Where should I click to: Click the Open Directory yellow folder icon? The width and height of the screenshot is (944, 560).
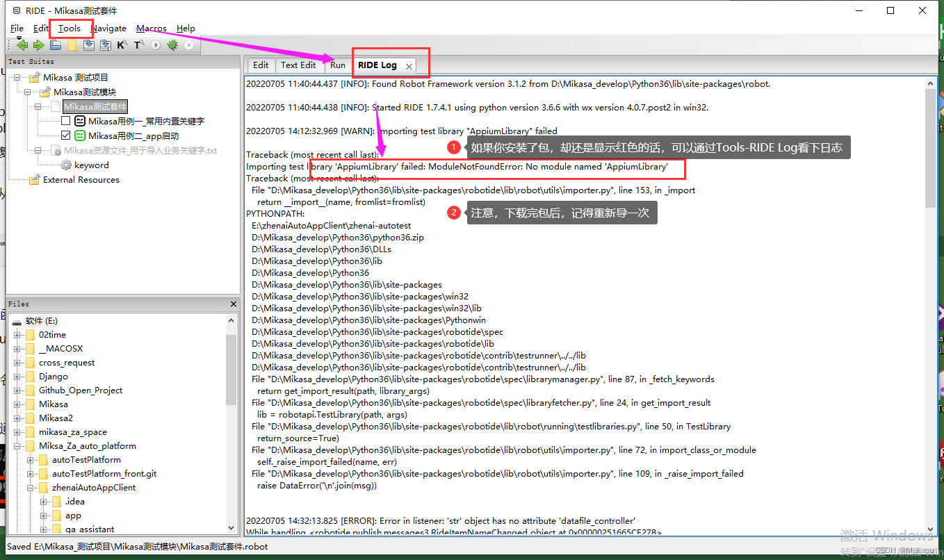pos(72,45)
